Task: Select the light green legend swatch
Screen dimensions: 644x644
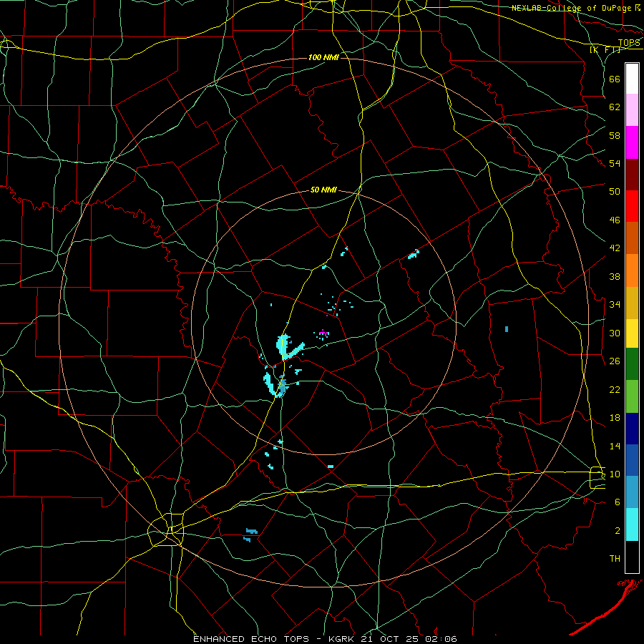Action: point(632,396)
